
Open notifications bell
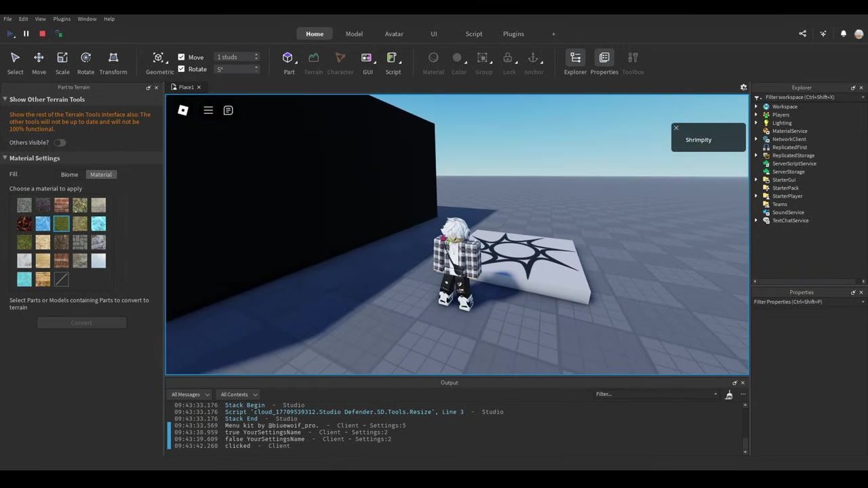coord(844,34)
